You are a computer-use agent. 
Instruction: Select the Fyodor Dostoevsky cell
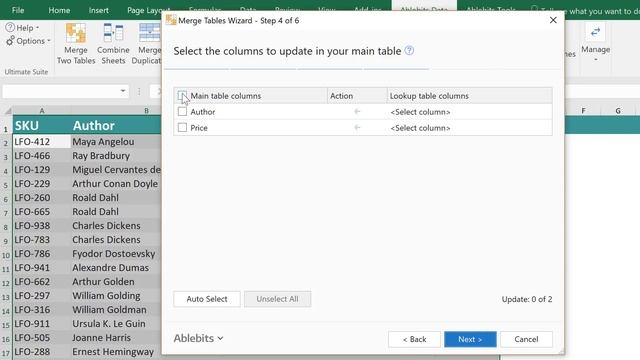pyautogui.click(x=116, y=253)
